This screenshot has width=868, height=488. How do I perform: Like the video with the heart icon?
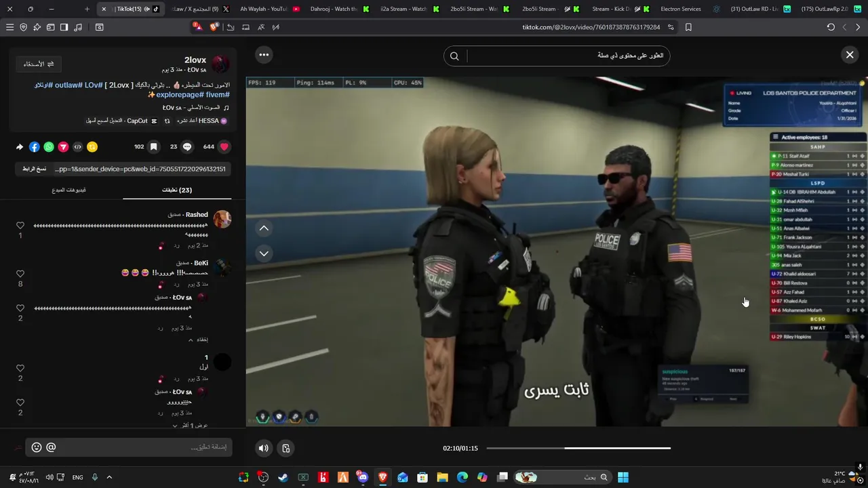coord(224,146)
